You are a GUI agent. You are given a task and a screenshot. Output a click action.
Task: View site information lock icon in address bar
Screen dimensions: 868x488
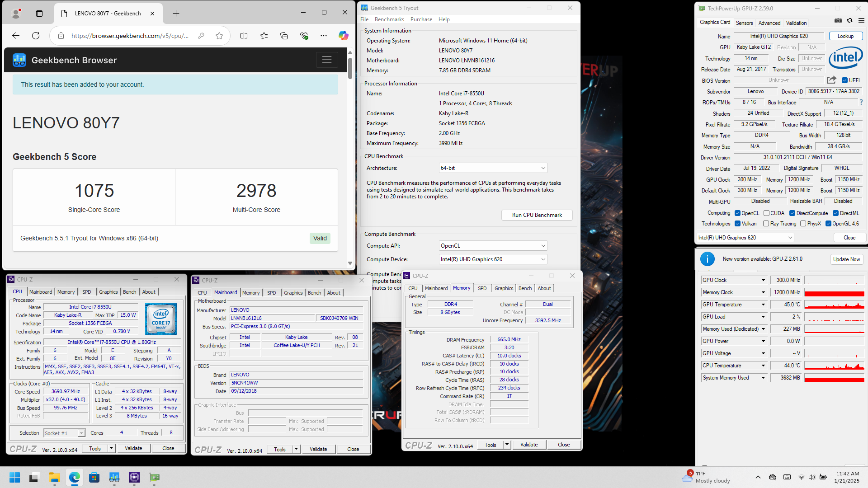pos(61,36)
